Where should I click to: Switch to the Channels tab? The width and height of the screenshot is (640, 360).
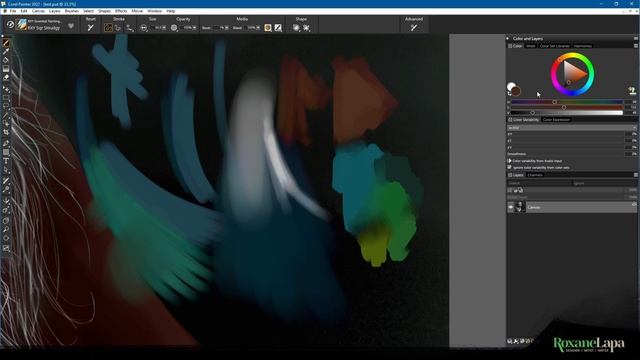pos(535,175)
